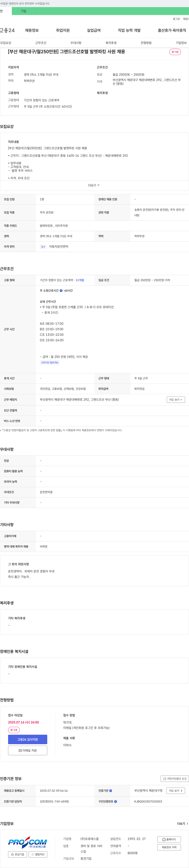Open 채용정보 이력 button
This screenshot has width=189, height=868.
coord(169,847)
